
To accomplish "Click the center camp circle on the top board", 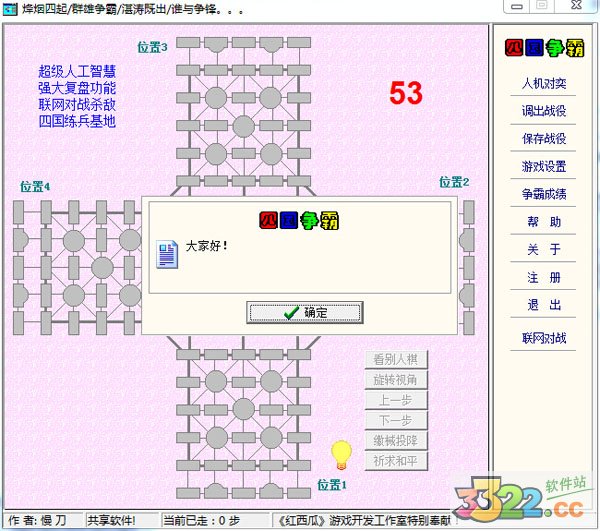I will tap(244, 126).
